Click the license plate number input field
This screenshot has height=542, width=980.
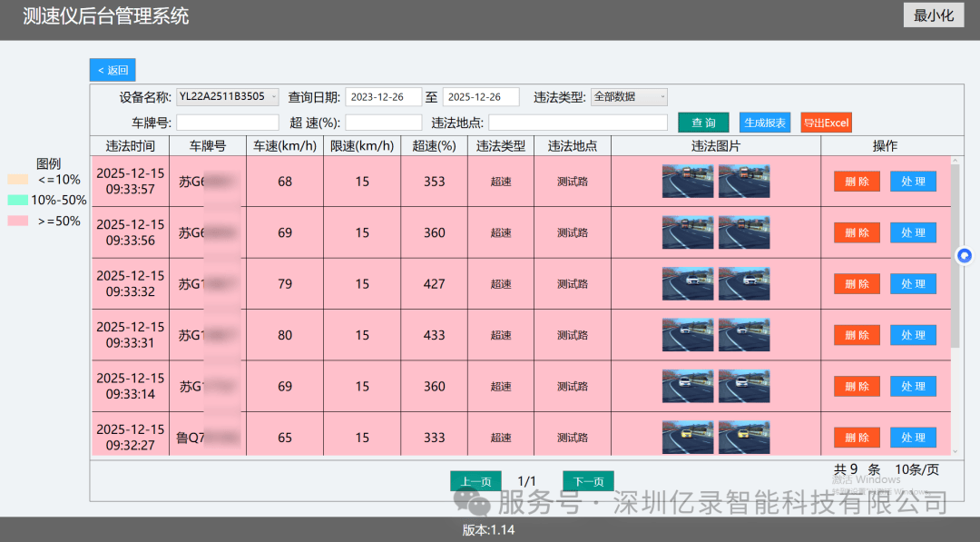228,123
